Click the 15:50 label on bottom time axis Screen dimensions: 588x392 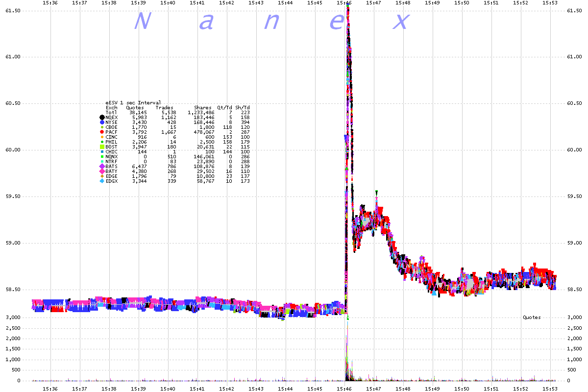(x=462, y=389)
